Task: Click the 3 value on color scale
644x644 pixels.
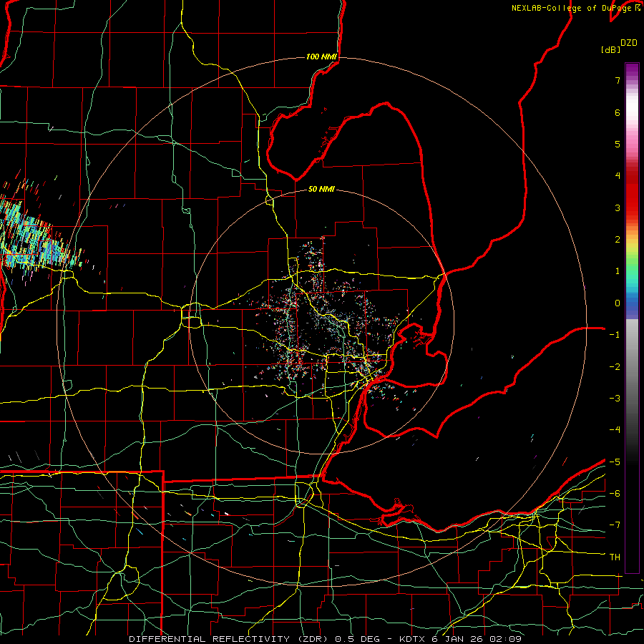Action: tap(618, 208)
